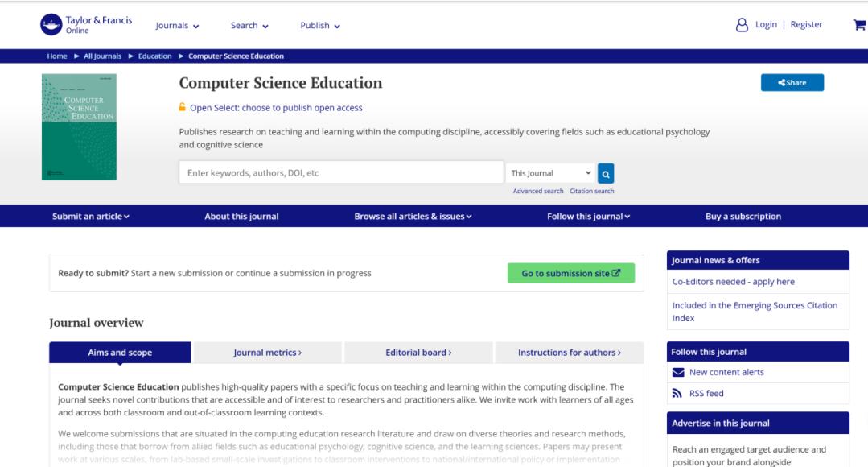Click the Taylor & Francis Online logo
The height and width of the screenshot is (467, 868).
86,25
